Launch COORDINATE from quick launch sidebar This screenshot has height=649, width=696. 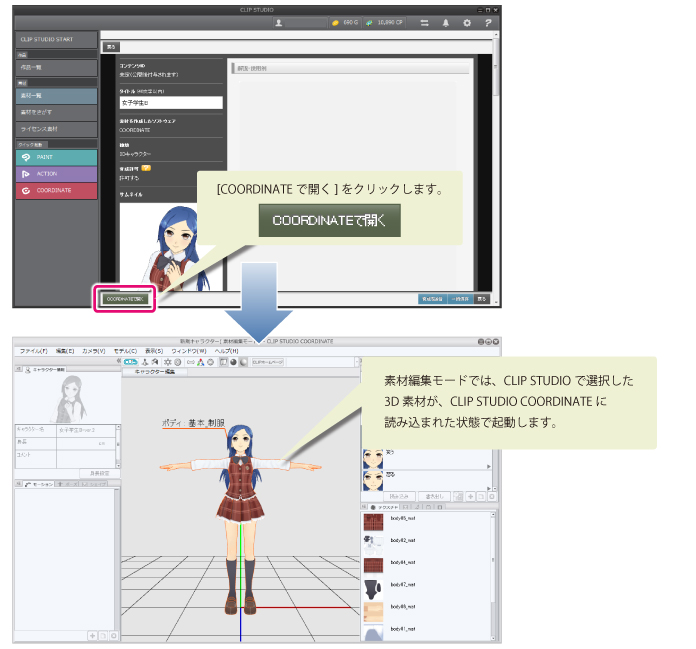click(x=56, y=190)
